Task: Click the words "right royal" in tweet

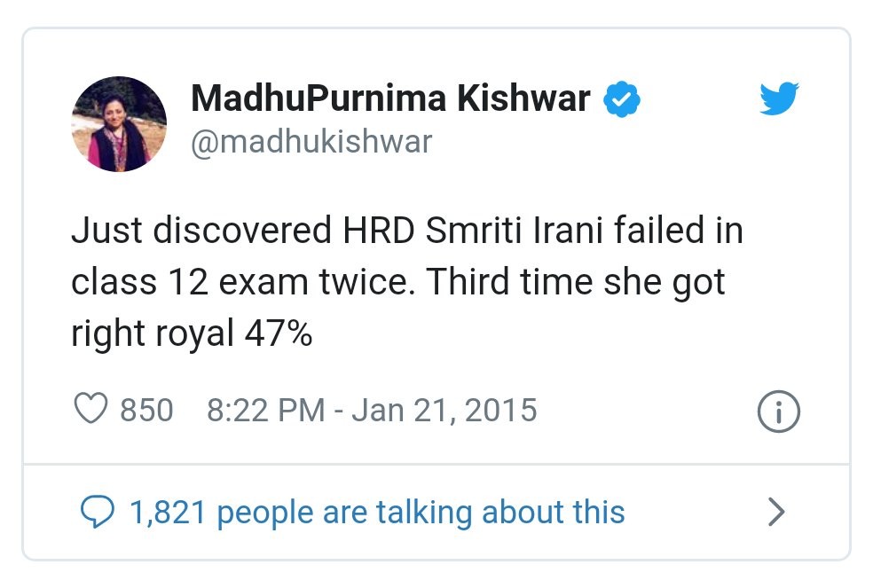Action: (152, 333)
